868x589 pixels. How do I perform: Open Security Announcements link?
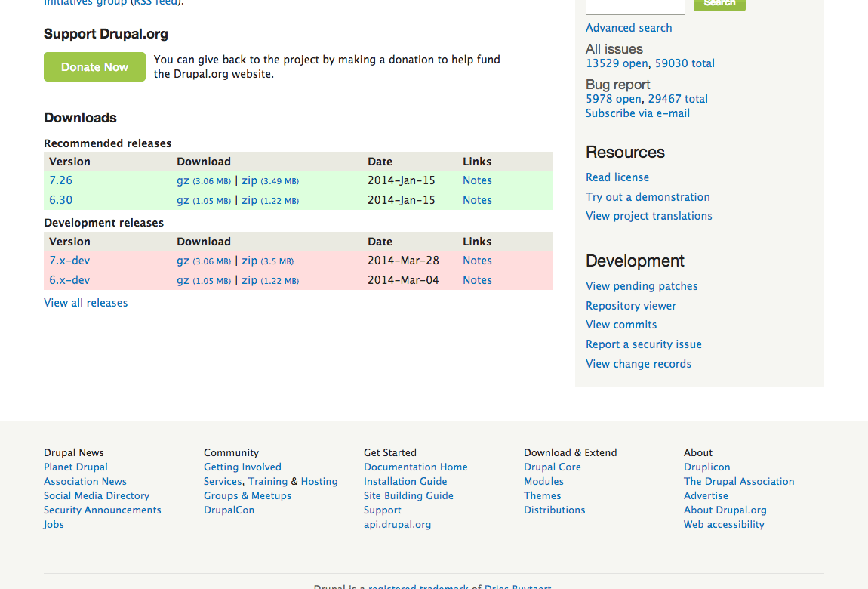[103, 510]
